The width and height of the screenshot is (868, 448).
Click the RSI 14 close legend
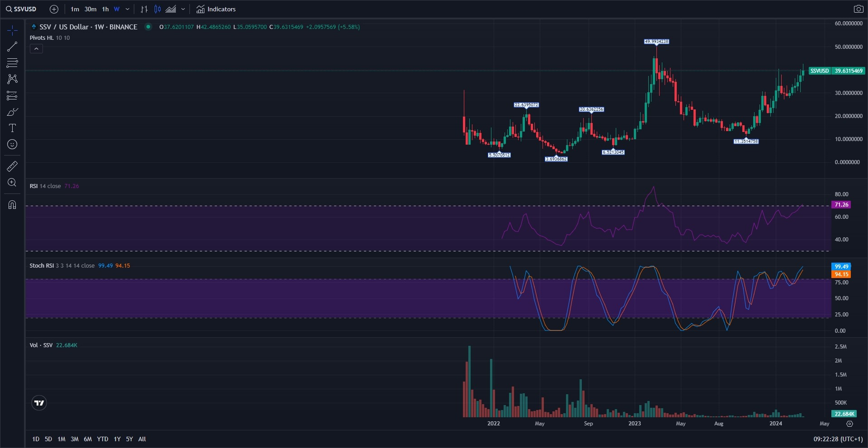45,186
